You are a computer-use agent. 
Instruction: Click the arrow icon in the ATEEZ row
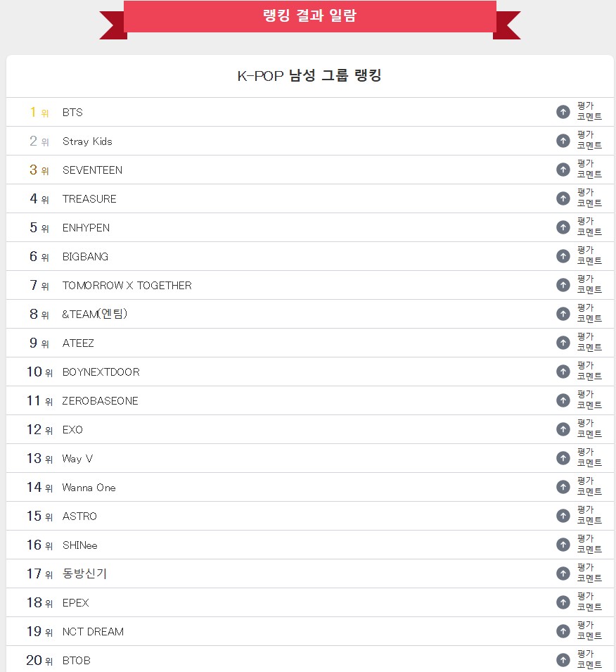coord(563,343)
